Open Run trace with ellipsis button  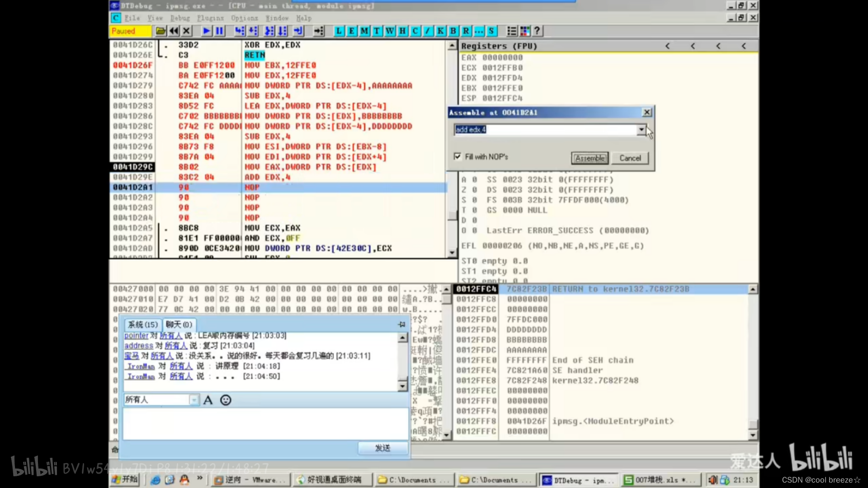pyautogui.click(x=479, y=31)
